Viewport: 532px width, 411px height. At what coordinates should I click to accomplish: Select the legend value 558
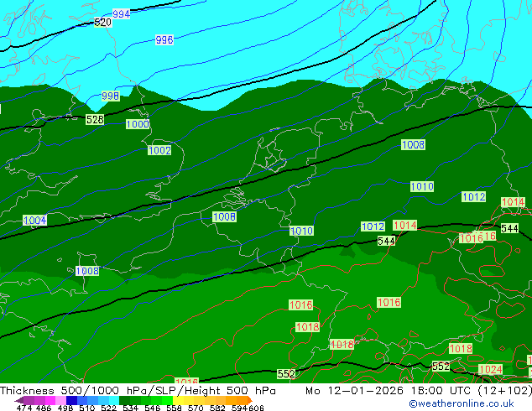pos(174,408)
